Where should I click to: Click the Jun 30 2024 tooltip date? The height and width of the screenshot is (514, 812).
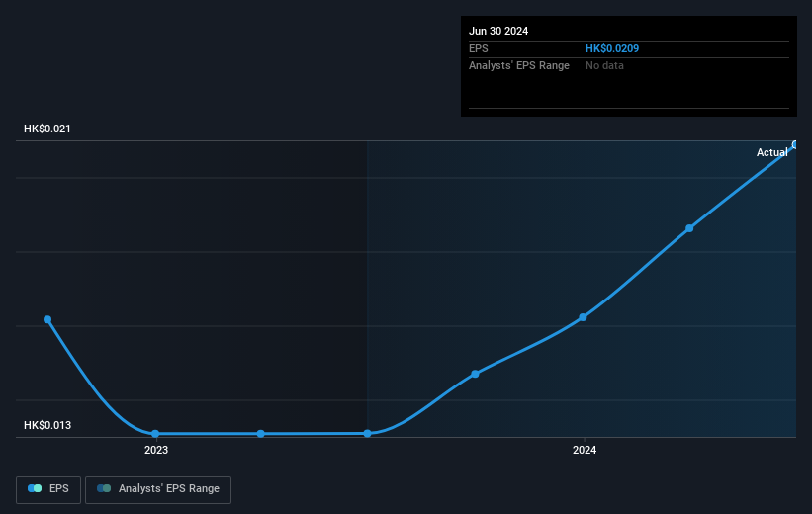[498, 31]
